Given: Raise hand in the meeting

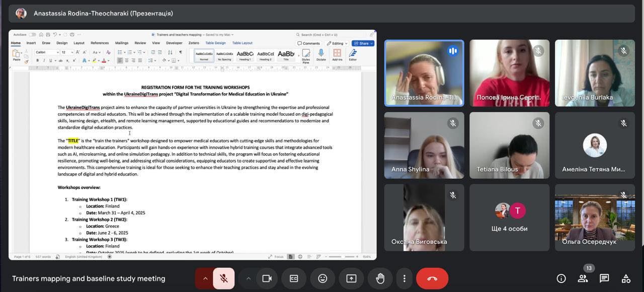Looking at the screenshot, I should click(x=380, y=278).
